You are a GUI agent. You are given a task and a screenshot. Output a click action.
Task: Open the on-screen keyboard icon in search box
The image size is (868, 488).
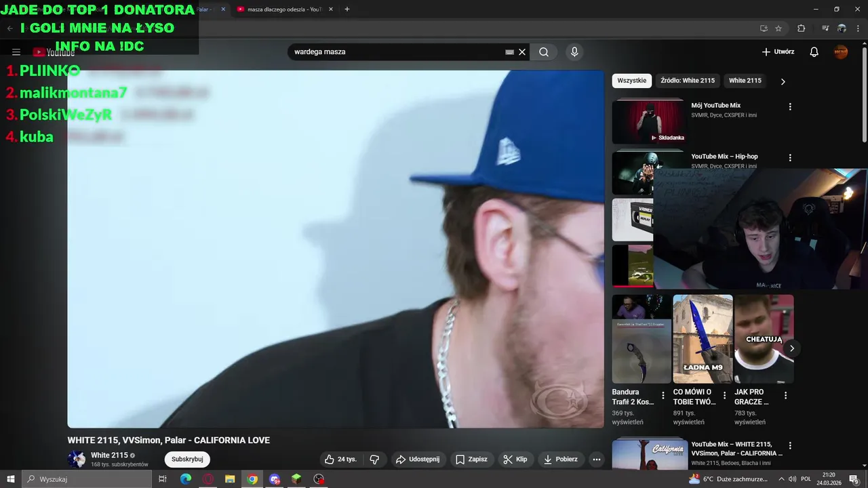pyautogui.click(x=509, y=52)
